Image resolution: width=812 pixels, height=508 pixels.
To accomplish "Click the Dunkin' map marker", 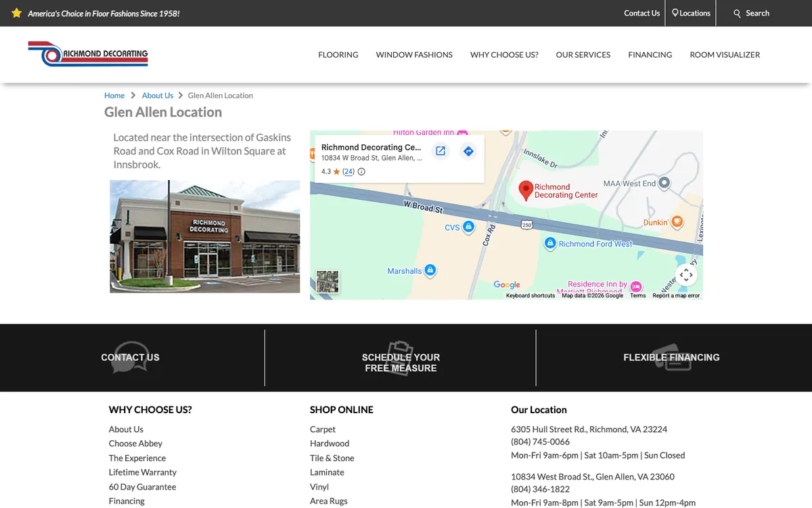I will [677, 221].
